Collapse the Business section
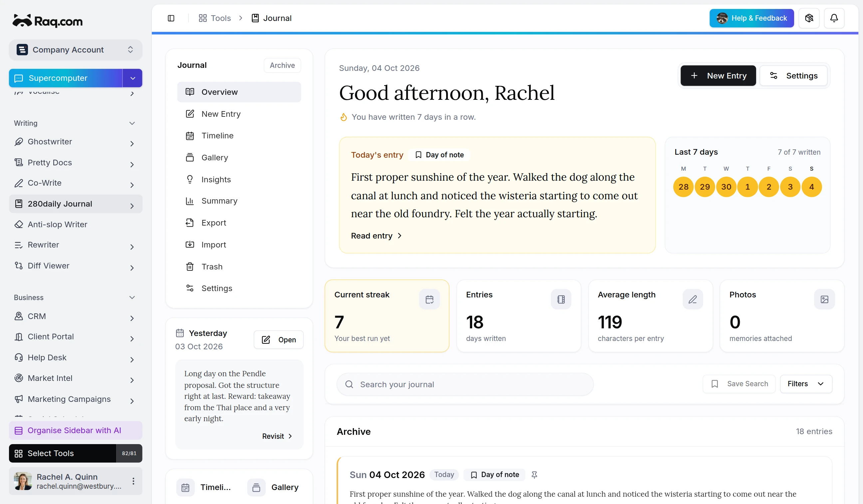 [132, 297]
